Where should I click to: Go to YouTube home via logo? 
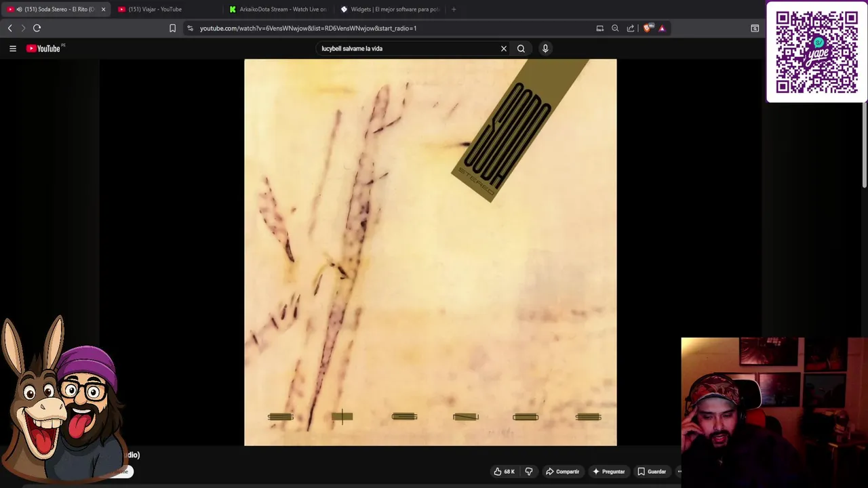point(45,48)
